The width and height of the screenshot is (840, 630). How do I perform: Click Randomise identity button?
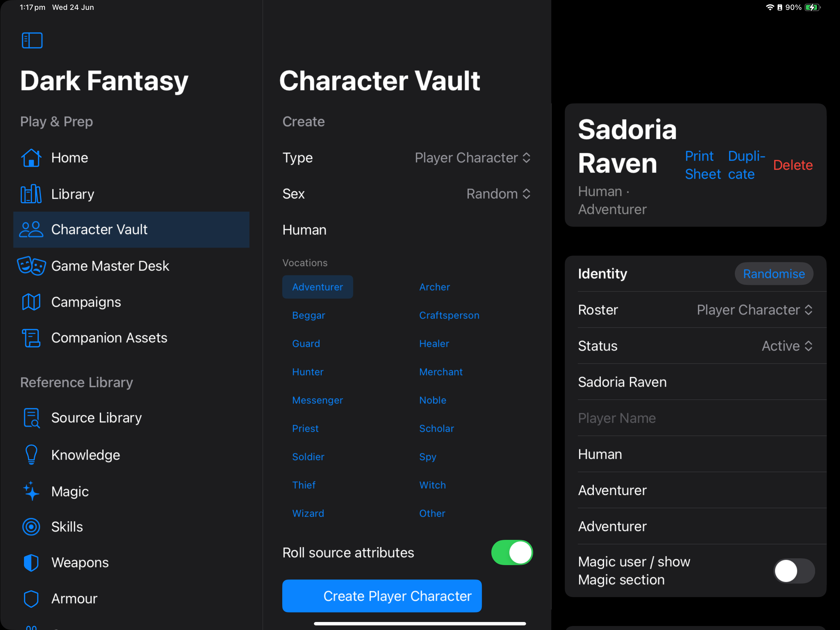[774, 273]
